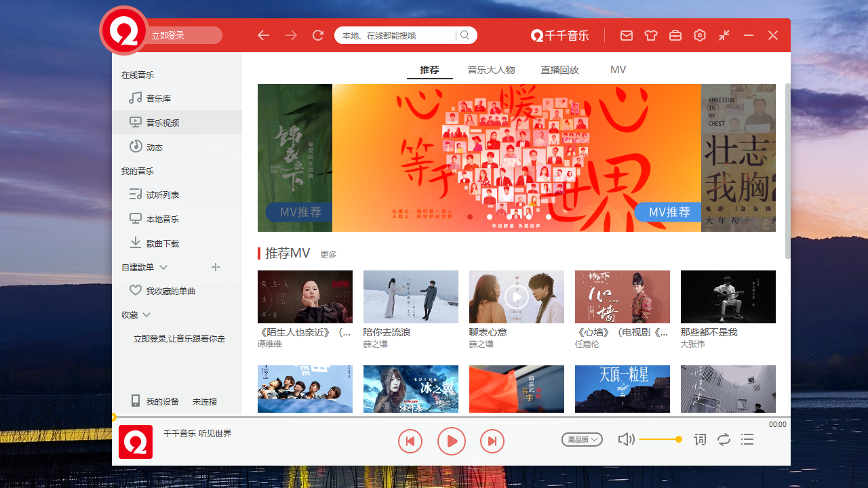Go forward with the right arrow
The height and width of the screenshot is (488, 868).
[x=291, y=35]
